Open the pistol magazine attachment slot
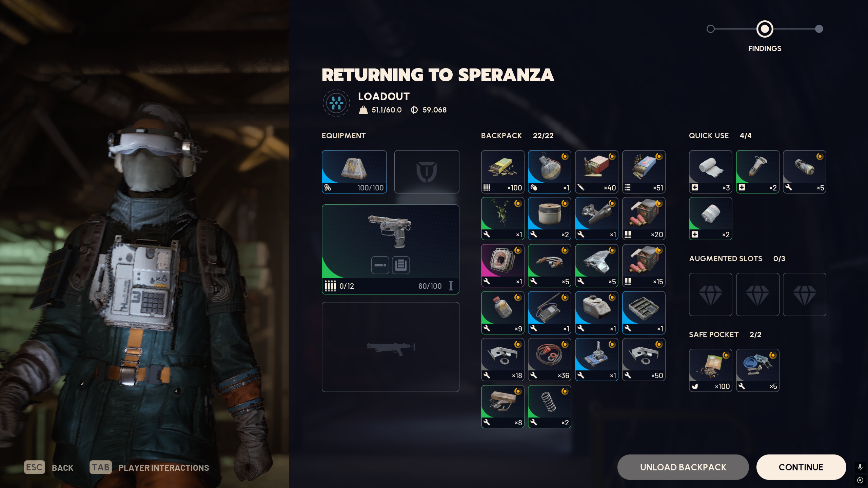 (401, 265)
